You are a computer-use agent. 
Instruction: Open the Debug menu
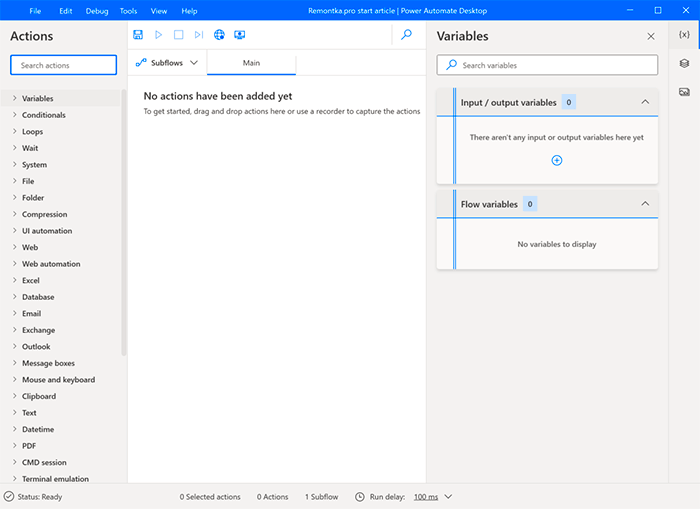coord(97,11)
